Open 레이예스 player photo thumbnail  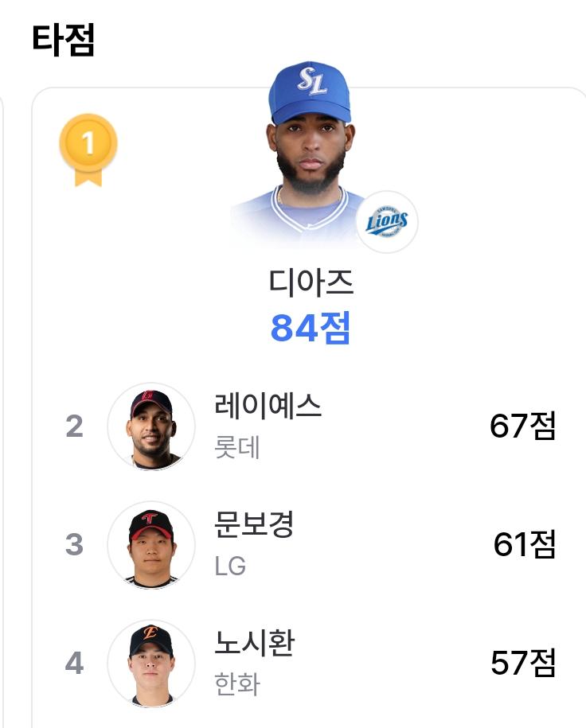(151, 426)
